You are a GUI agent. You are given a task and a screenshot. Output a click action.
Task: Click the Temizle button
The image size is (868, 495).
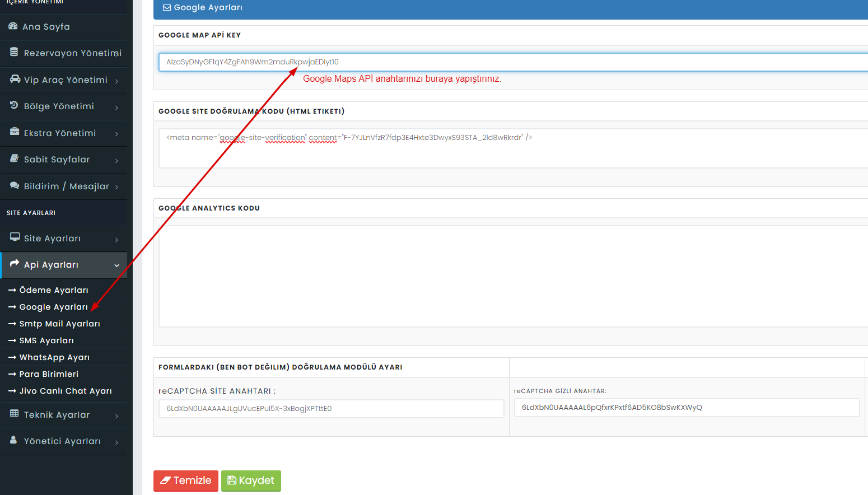[186, 480]
